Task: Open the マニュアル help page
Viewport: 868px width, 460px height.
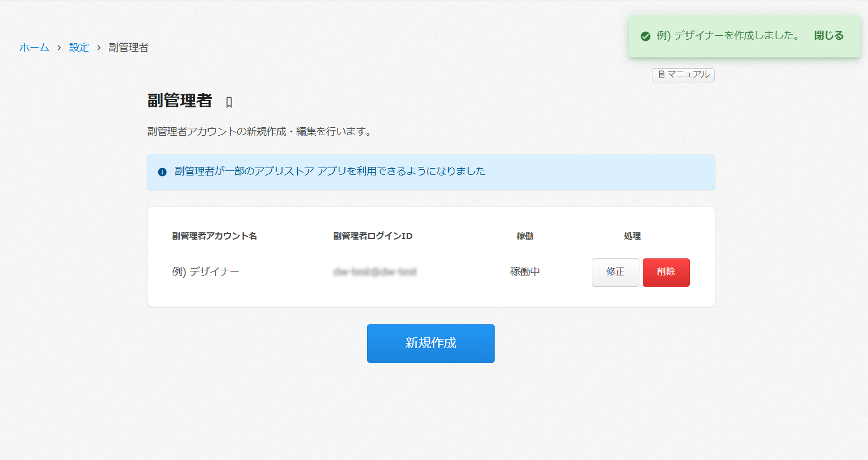Action: [x=683, y=74]
